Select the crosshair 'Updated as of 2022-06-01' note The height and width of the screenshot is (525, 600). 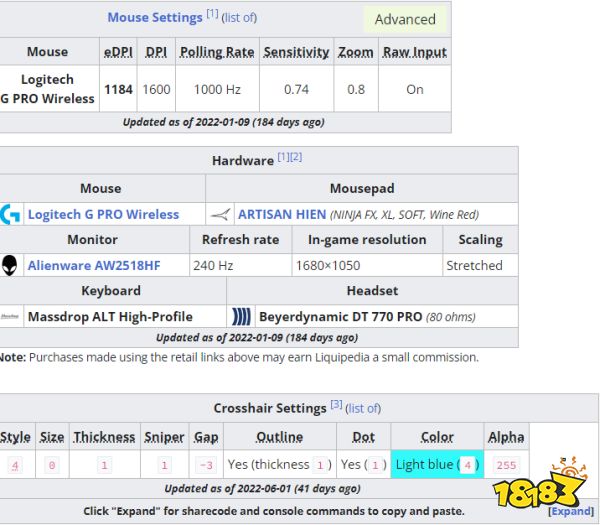[x=262, y=489]
